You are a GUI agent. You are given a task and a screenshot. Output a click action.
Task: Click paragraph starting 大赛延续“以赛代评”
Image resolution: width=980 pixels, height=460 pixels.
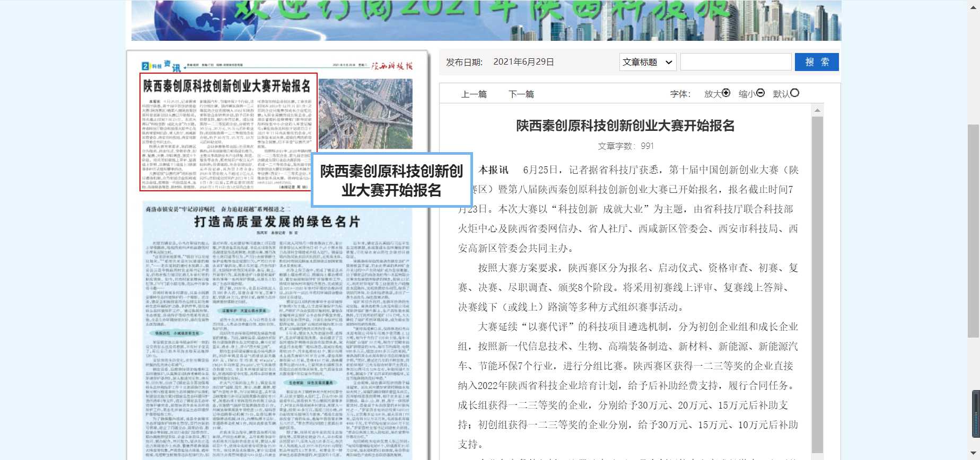[x=628, y=385]
